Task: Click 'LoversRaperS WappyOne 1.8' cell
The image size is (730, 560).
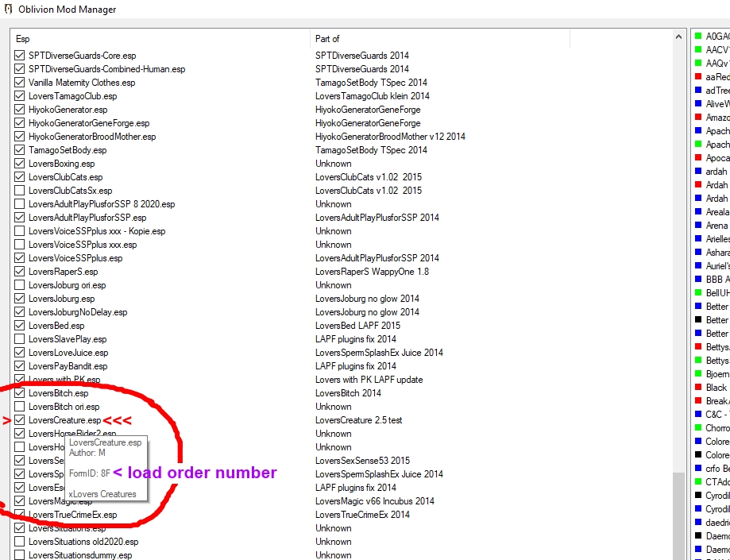Action: pos(372,272)
